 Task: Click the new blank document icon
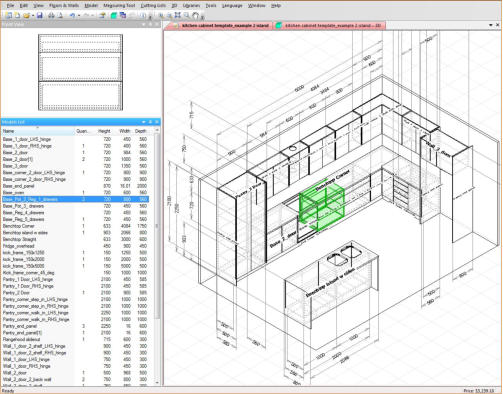point(17,15)
